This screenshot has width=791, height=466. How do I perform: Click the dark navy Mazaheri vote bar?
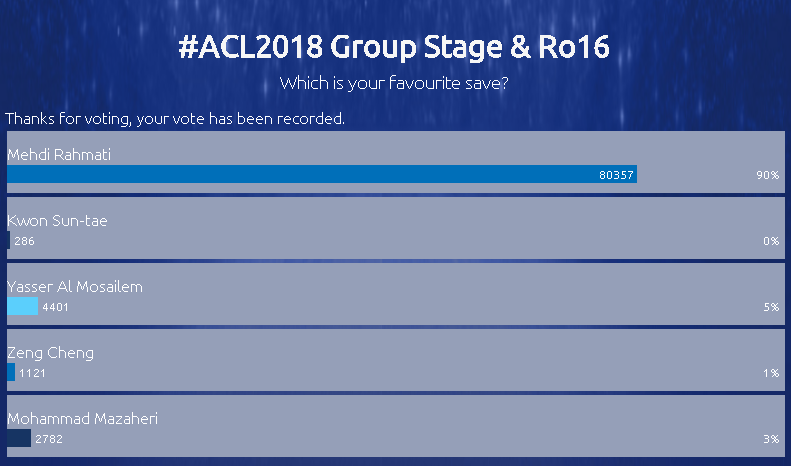19,438
